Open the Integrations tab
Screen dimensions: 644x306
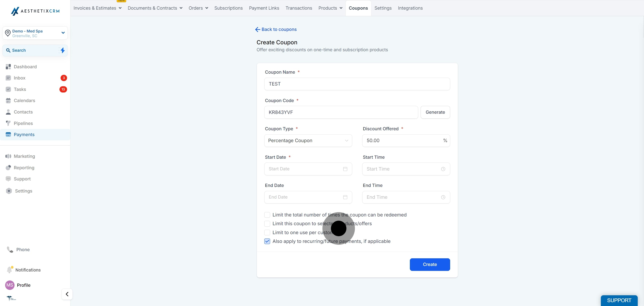click(x=410, y=8)
